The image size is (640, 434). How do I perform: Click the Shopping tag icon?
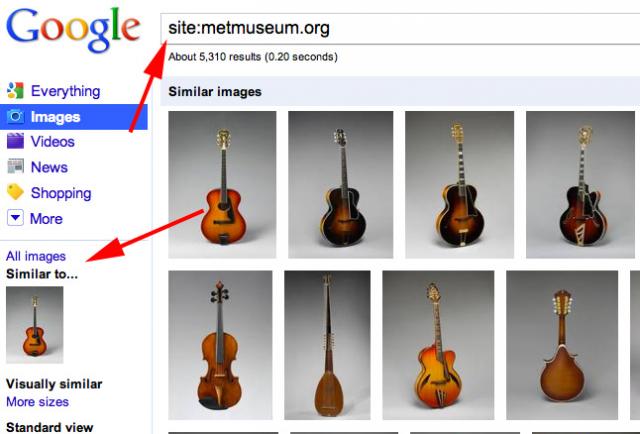click(15, 193)
